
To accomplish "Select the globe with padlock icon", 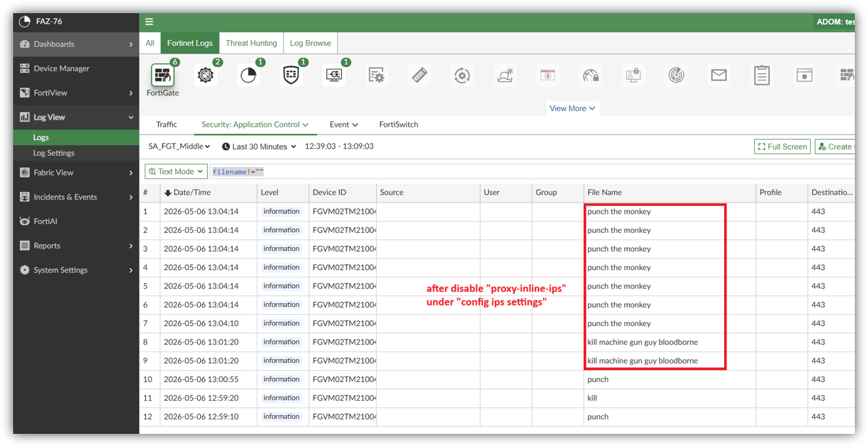I will coord(591,76).
